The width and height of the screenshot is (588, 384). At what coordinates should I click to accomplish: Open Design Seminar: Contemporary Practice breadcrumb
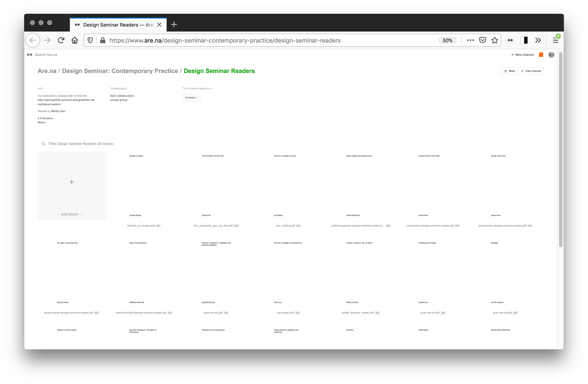click(x=120, y=71)
